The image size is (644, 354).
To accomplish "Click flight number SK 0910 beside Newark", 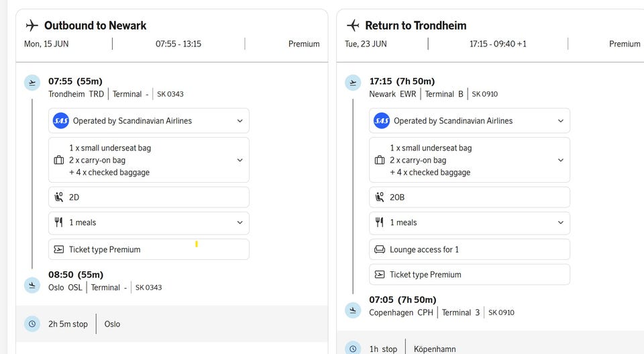I will [484, 94].
